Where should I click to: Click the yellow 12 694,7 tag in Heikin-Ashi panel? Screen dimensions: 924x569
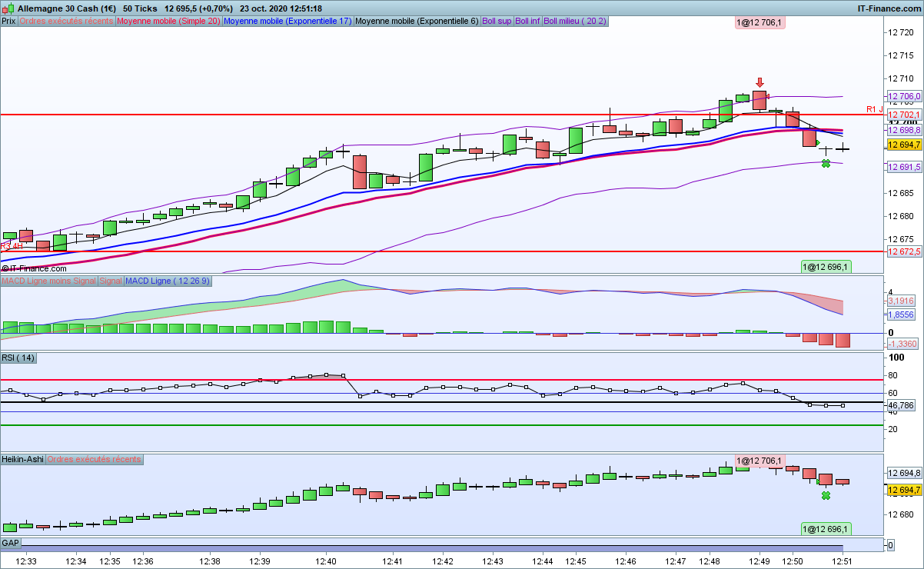pyautogui.click(x=904, y=490)
